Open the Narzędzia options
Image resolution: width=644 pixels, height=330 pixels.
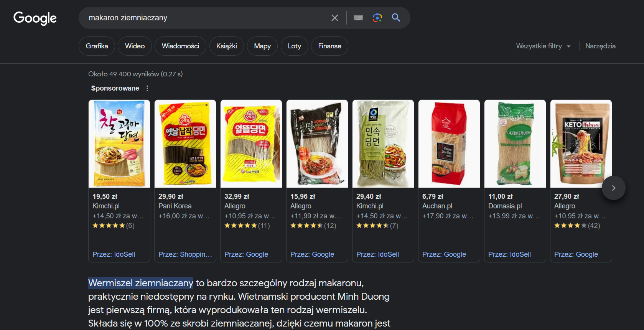click(600, 46)
